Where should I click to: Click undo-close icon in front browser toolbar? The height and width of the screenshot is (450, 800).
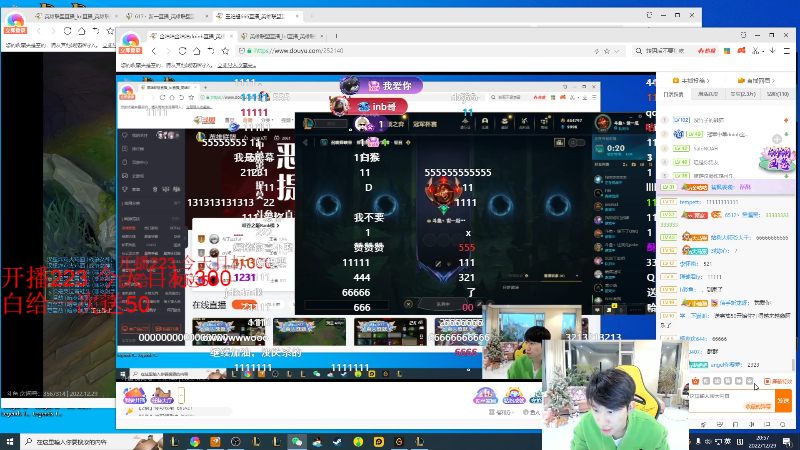click(x=211, y=51)
